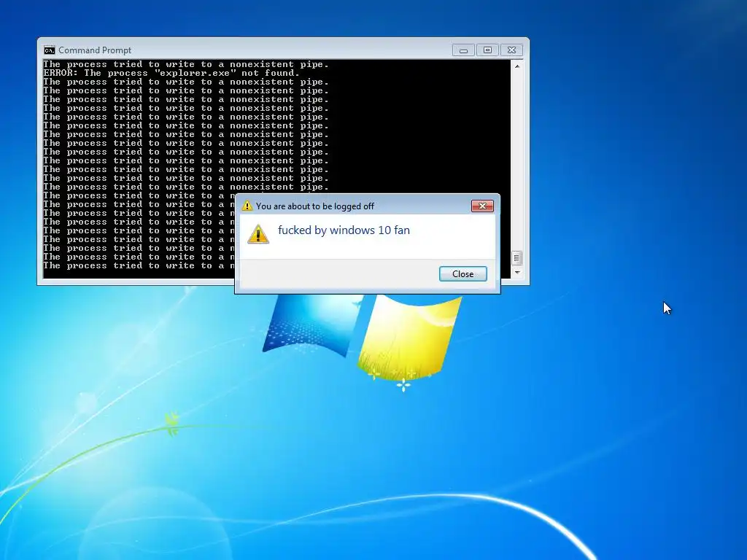Close the Command Prompt window
Screen dimensions: 747x560
point(511,50)
